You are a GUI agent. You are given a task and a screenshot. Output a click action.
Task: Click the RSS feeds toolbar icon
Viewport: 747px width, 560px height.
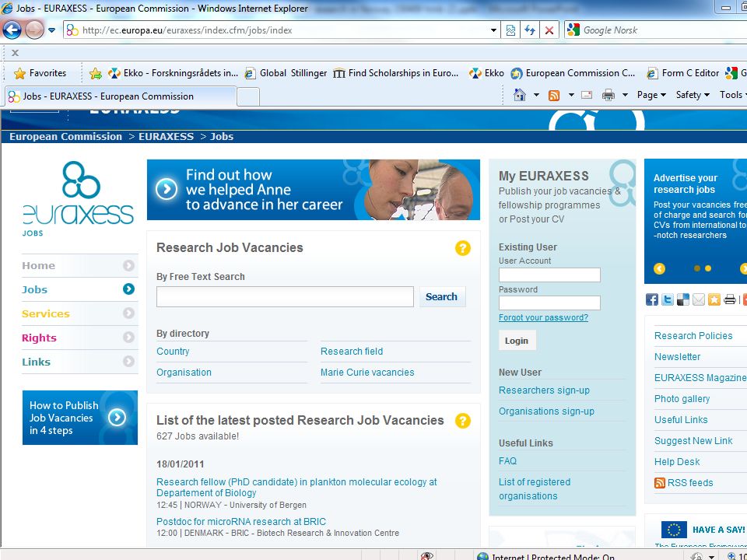[x=554, y=95]
